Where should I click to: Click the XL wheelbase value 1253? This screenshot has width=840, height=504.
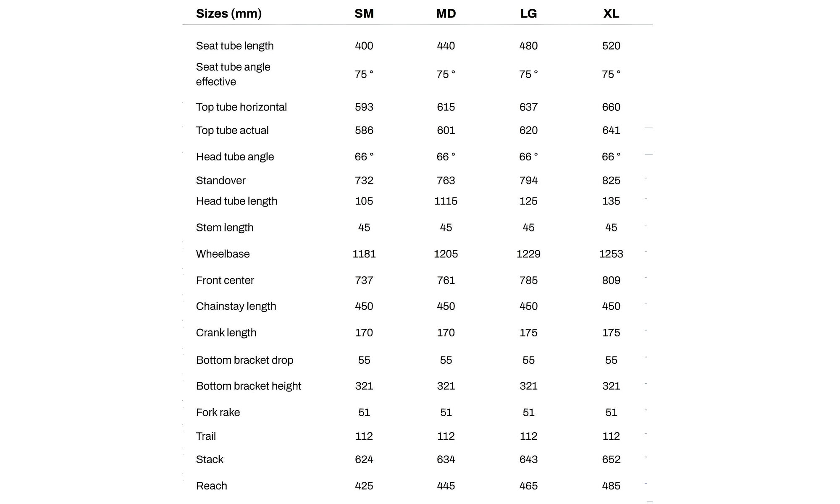pos(611,254)
